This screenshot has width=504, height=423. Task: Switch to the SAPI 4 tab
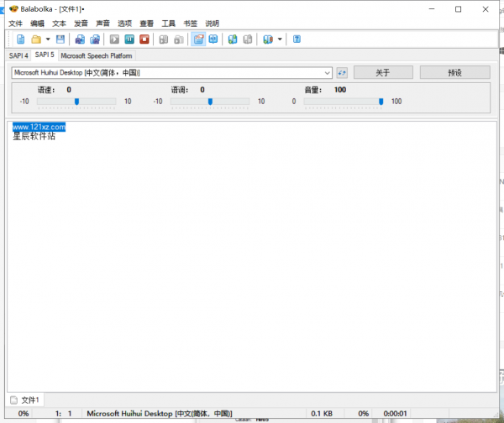tap(18, 55)
